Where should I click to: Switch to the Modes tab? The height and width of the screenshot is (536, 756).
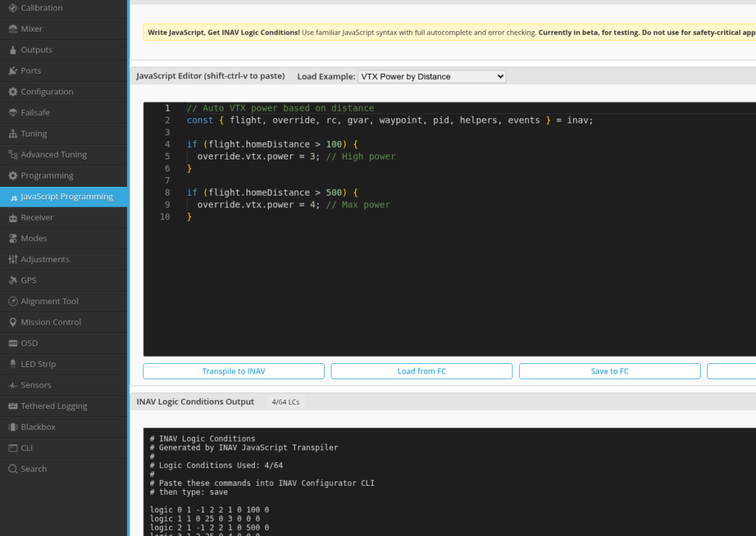[34, 238]
